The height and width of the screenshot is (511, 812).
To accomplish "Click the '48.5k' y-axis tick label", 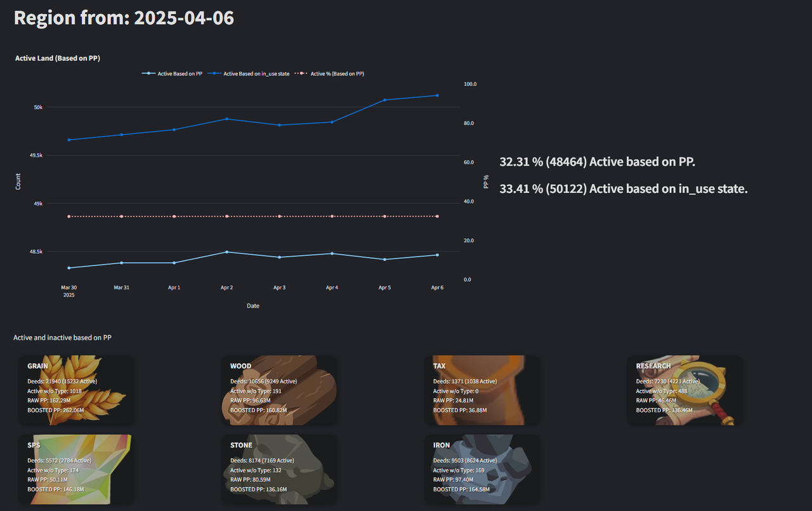I will tap(36, 252).
